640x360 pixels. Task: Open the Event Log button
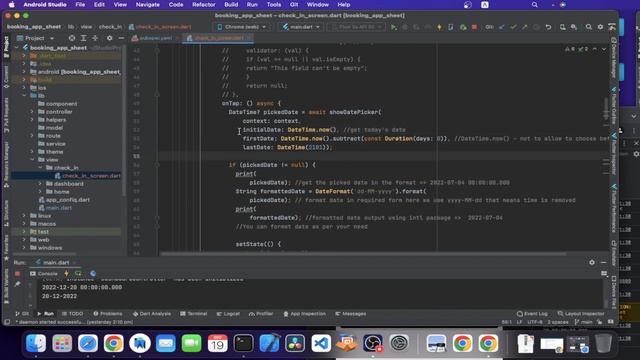click(x=532, y=314)
